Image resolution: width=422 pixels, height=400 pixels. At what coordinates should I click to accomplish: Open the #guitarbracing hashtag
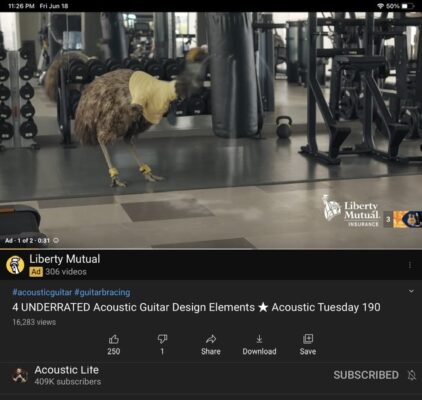102,292
